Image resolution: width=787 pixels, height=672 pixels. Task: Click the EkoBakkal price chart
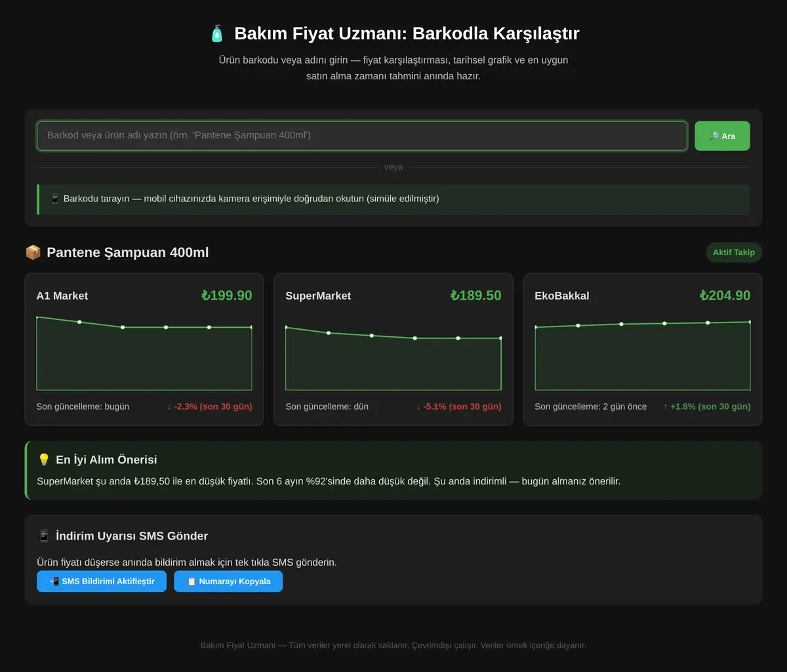[x=643, y=353]
